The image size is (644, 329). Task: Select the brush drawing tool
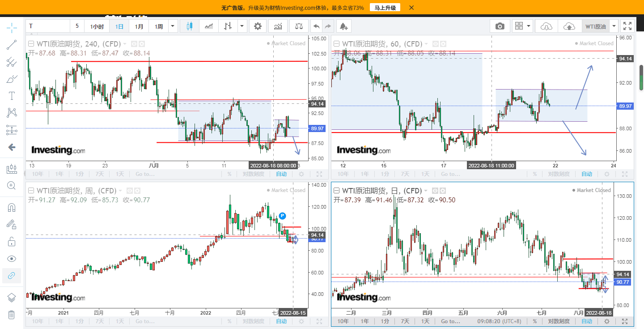click(x=12, y=79)
